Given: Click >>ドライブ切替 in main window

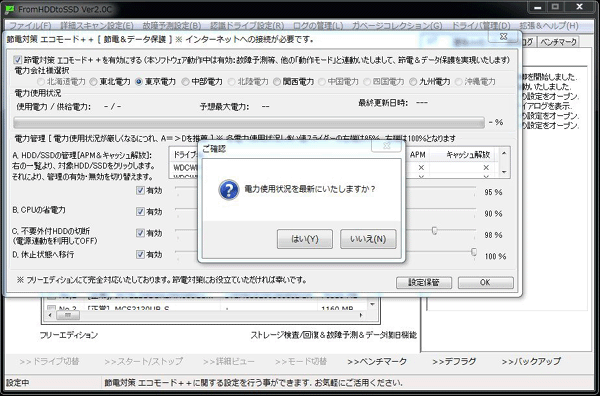Looking at the screenshot, I should (x=49, y=362).
